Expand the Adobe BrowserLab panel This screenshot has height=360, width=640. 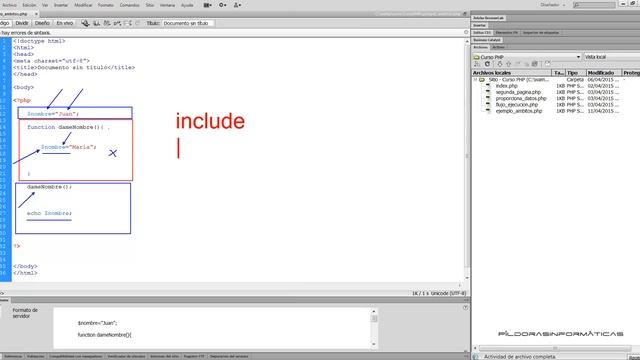coord(488,18)
